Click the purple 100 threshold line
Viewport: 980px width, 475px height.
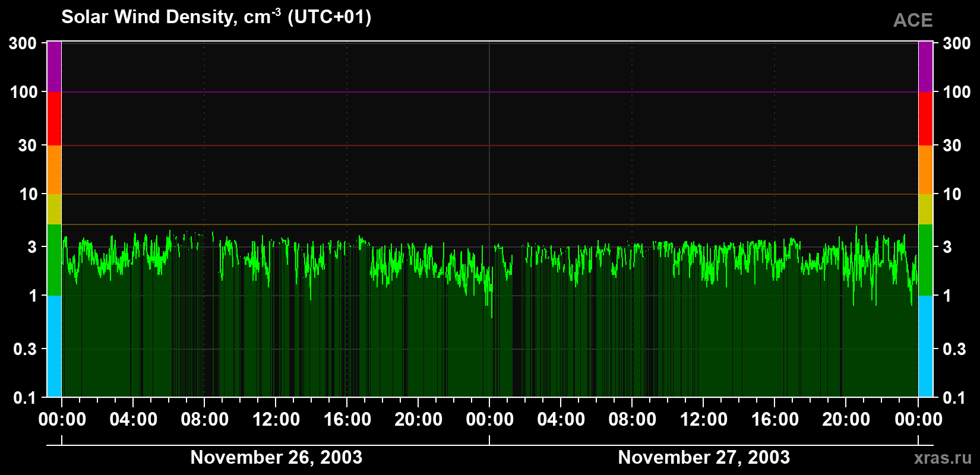[x=489, y=92]
